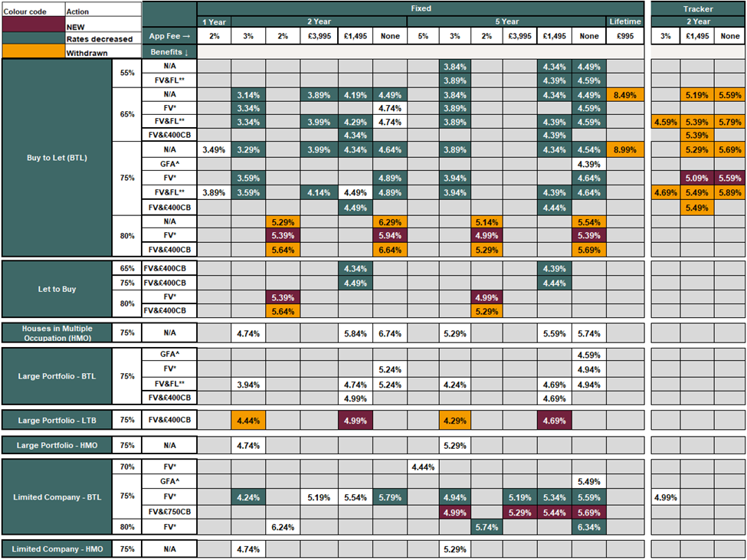Click the FV&£750CB benefits cell
The width and height of the screenshot is (747, 560).
coord(169,511)
